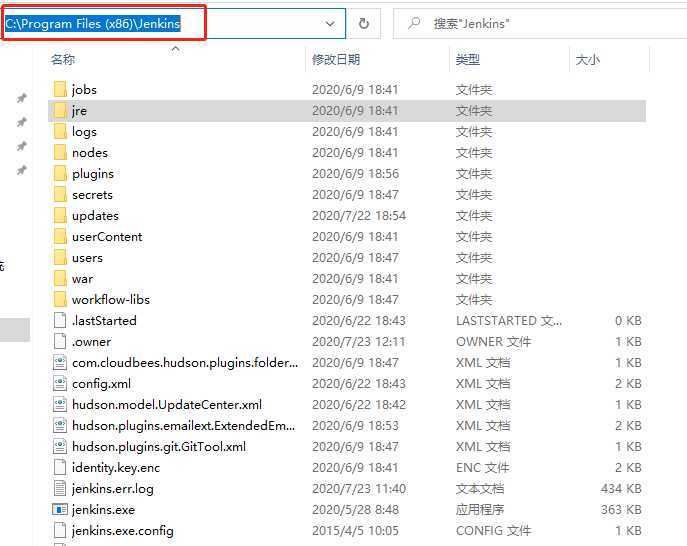Click the LASTSTARTED type cell
This screenshot has height=546, width=687.
tap(509, 321)
